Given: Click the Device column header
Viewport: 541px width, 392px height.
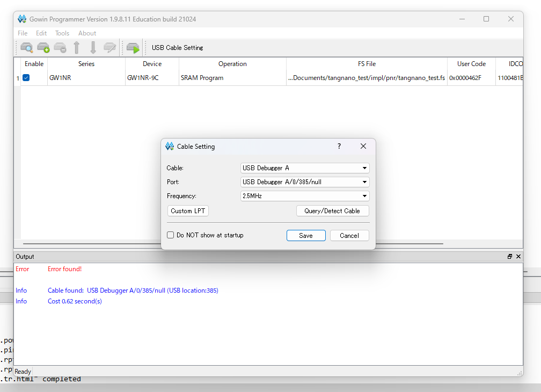Looking at the screenshot, I should [x=152, y=64].
